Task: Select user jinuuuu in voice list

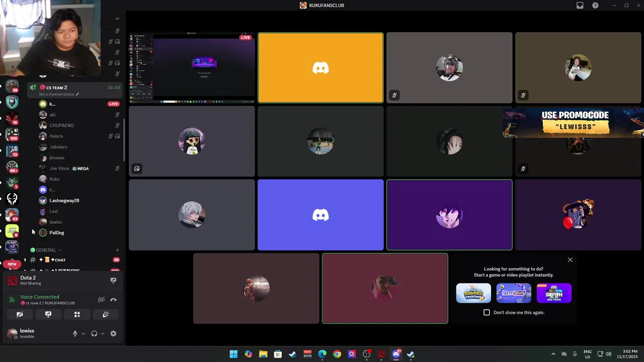Action: click(79, 157)
